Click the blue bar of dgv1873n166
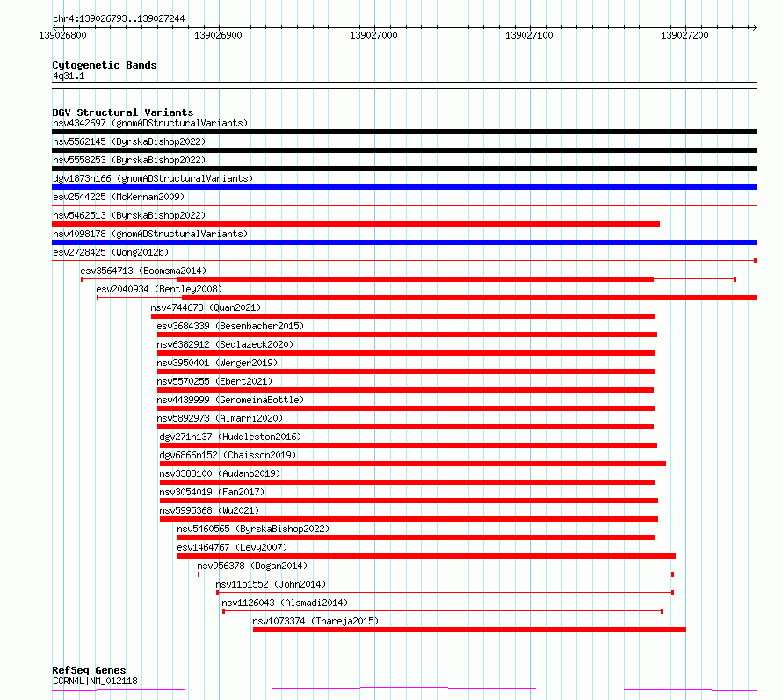Image resolution: width=782 pixels, height=700 pixels. click(404, 187)
